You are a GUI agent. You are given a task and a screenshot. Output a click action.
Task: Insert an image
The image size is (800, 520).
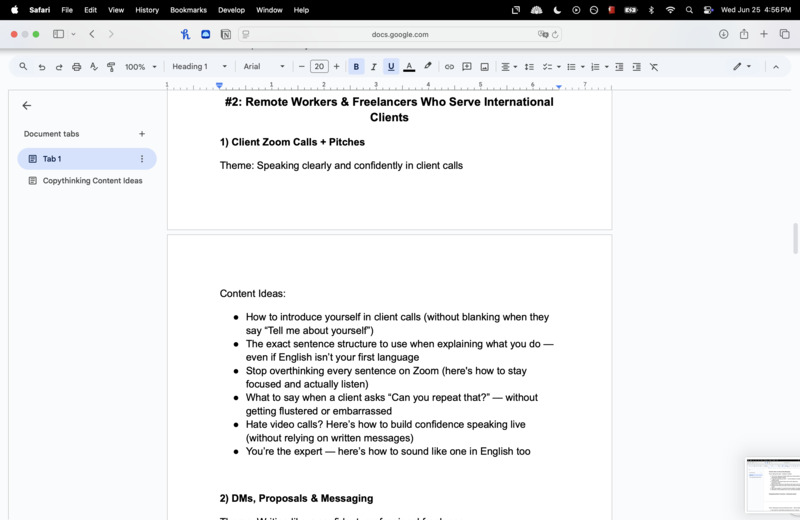(485, 67)
